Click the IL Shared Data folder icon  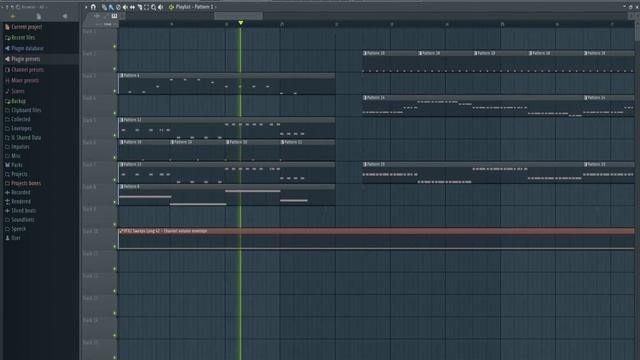coord(7,138)
